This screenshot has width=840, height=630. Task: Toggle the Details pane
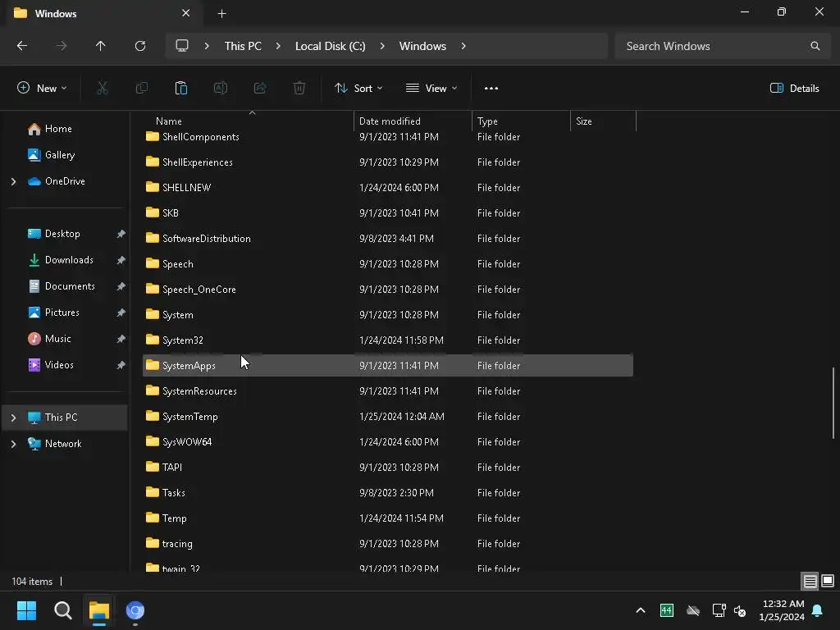coord(794,89)
